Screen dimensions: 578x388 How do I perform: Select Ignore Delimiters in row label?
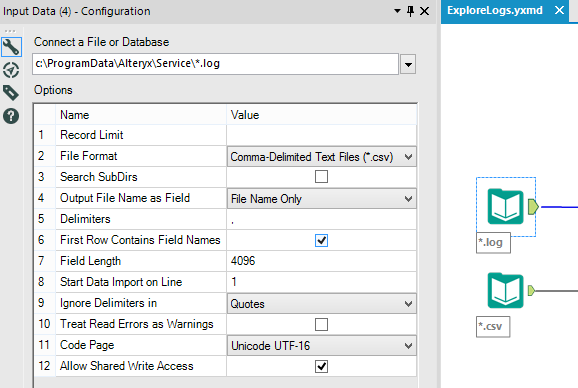[x=108, y=303]
